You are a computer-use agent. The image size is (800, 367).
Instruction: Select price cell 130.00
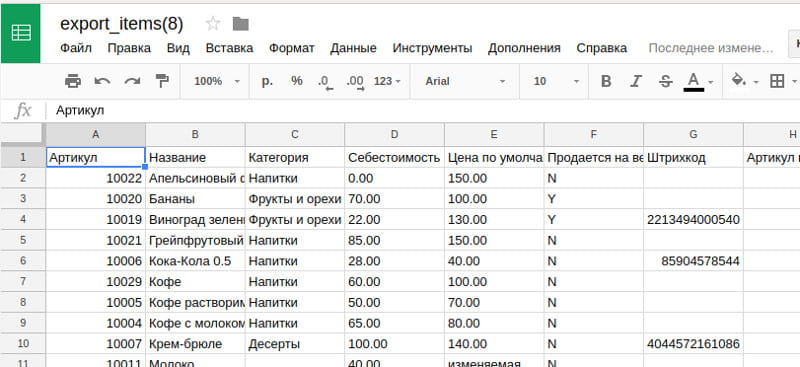pos(494,219)
